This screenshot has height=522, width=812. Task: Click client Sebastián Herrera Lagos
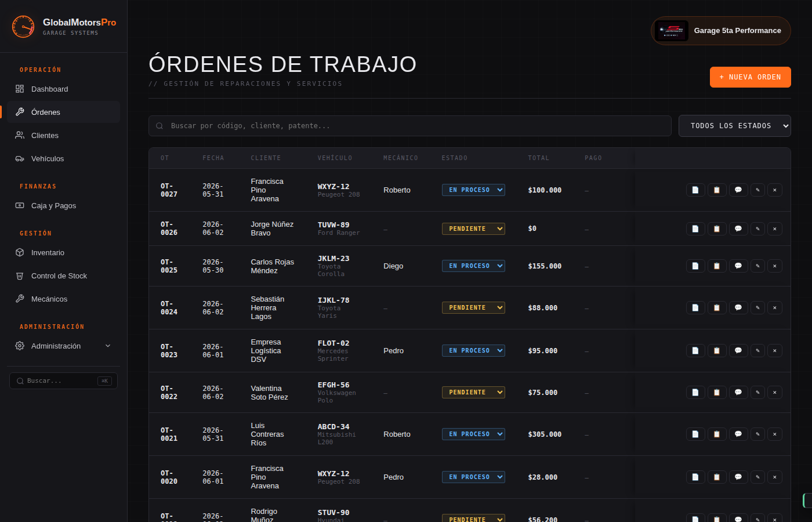tap(267, 307)
